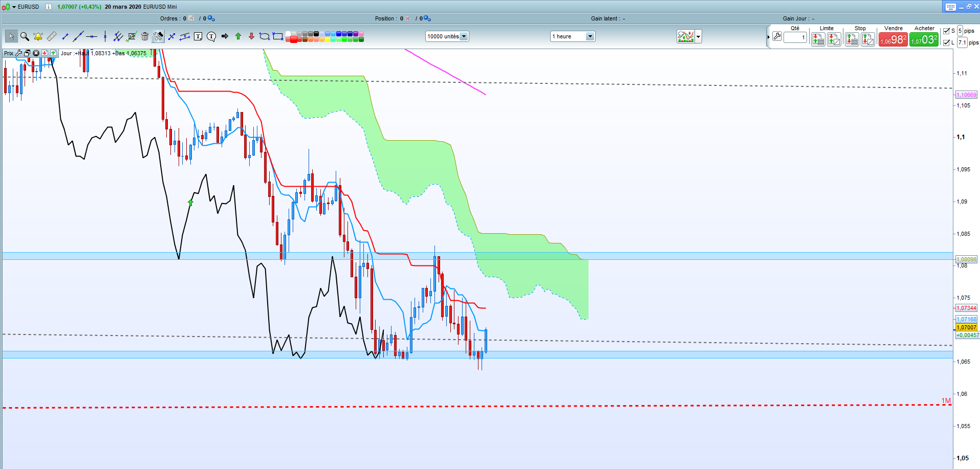The width and height of the screenshot is (980, 469).
Task: Click second Stop order button
Action: coord(868,39)
